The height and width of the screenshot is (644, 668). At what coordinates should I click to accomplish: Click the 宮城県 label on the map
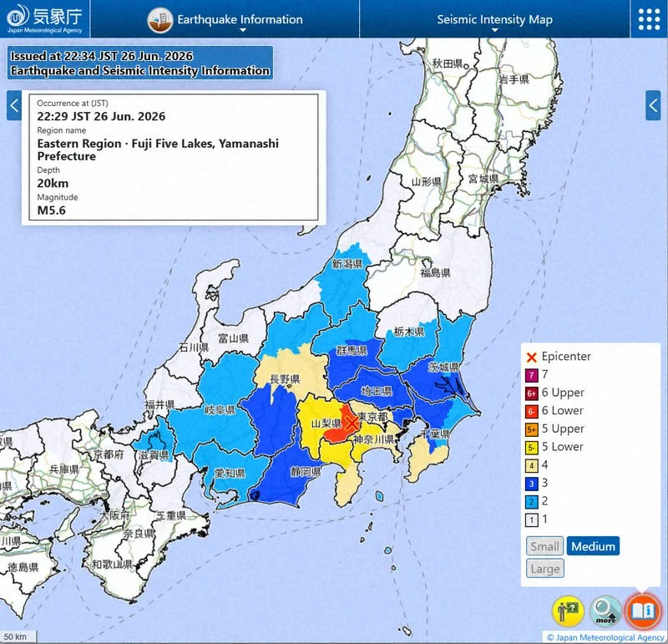pyautogui.click(x=483, y=179)
